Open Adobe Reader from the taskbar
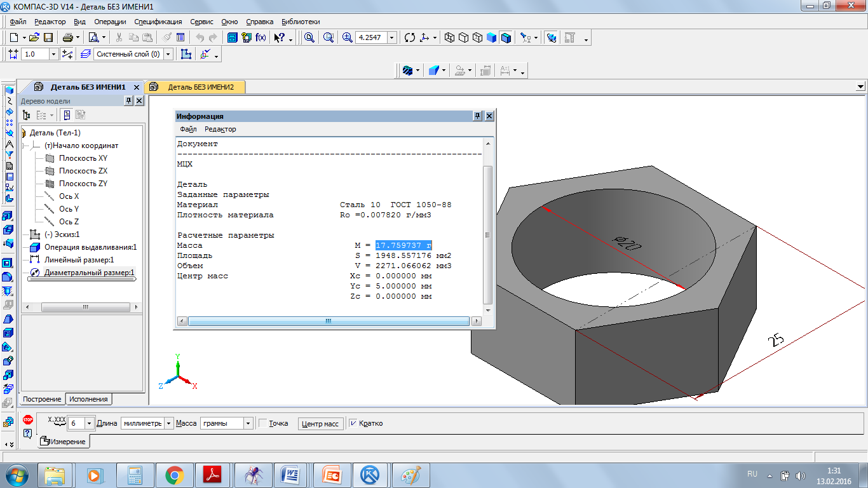The width and height of the screenshot is (868, 488). pos(211,475)
